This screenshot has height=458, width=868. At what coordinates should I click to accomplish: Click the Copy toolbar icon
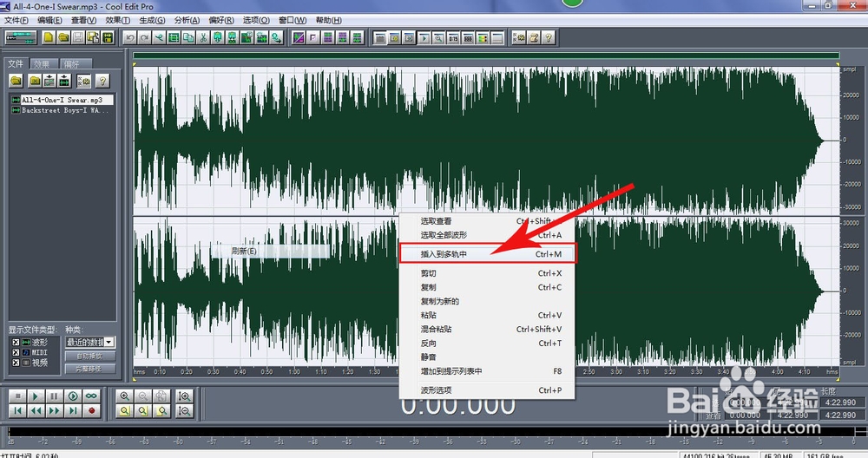(188, 37)
